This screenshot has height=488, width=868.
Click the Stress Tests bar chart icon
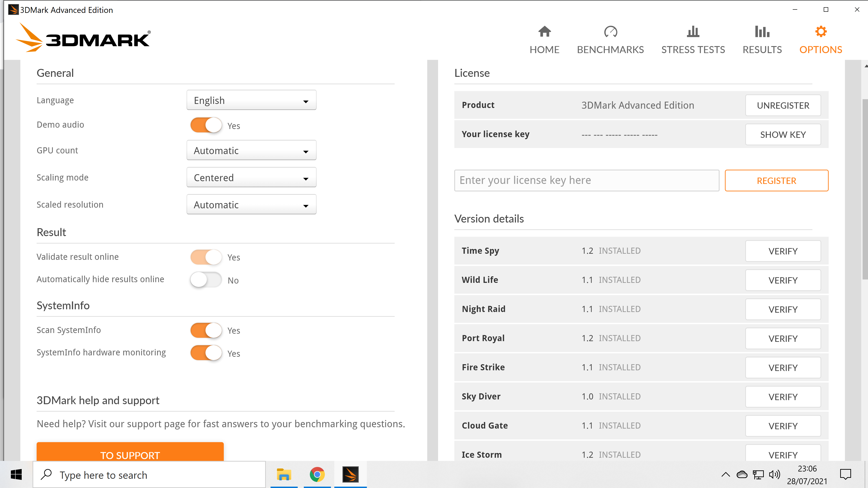pos(693,32)
